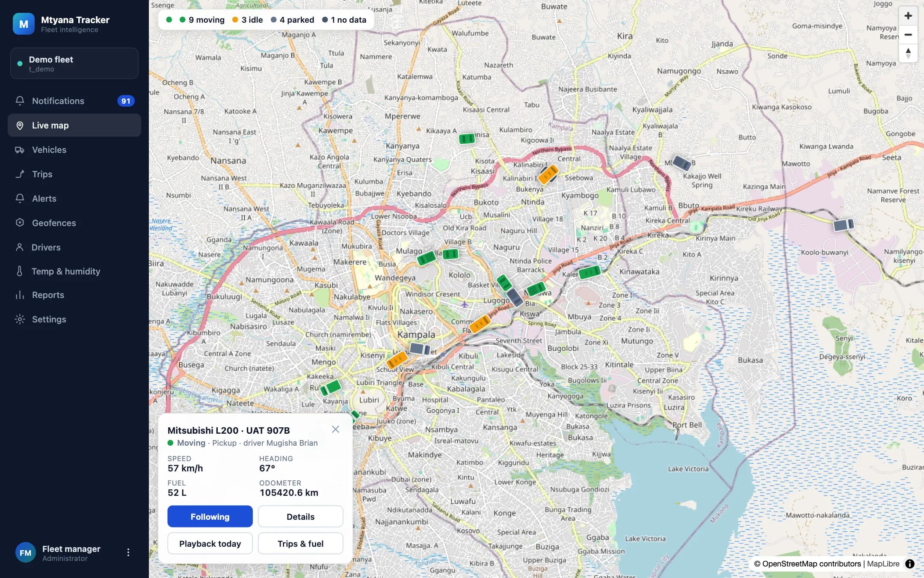The height and width of the screenshot is (578, 924).
Task: Click the Trips & fuel button
Action: tap(300, 544)
